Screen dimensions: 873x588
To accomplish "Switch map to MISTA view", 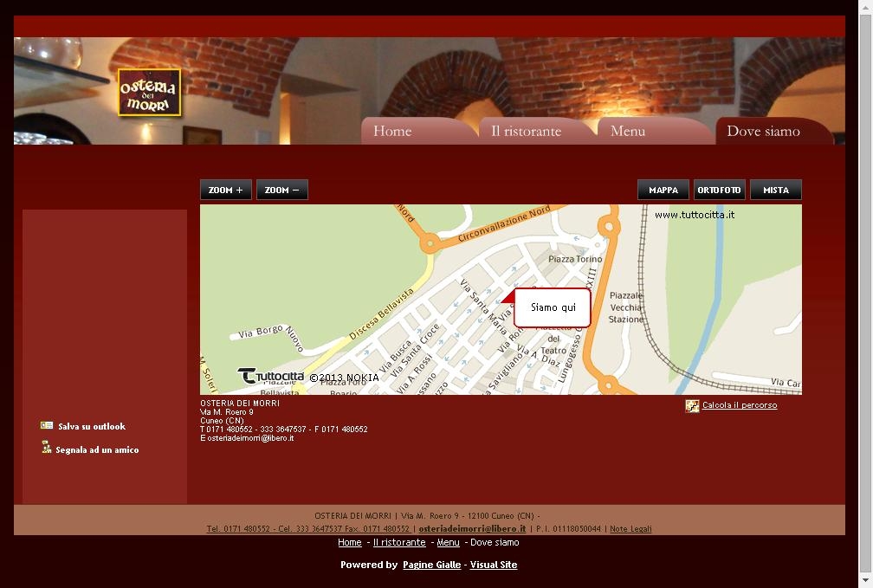I will point(776,190).
